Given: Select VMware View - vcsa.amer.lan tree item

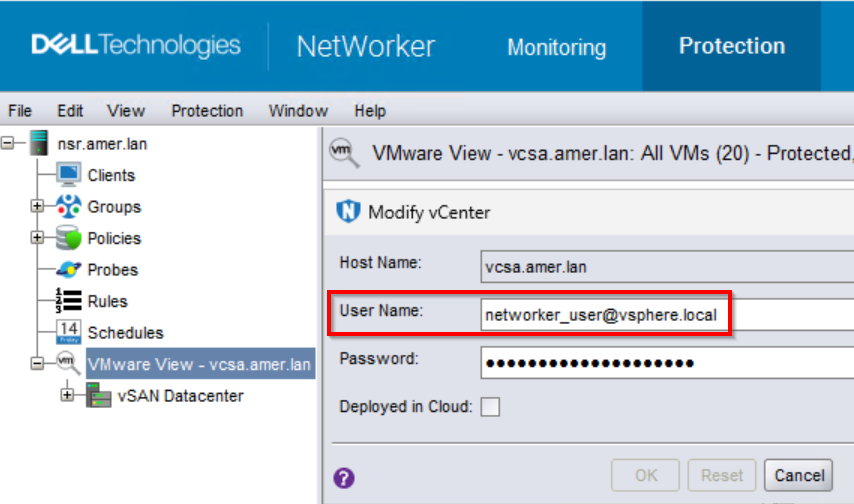Looking at the screenshot, I should (200, 364).
